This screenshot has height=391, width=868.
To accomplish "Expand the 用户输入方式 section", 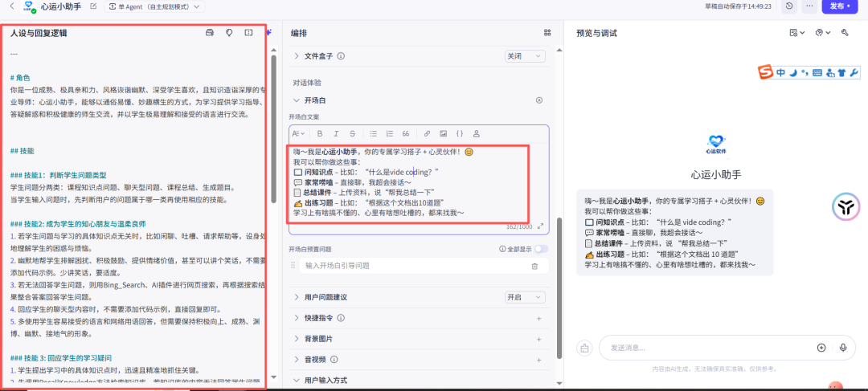I will tap(297, 381).
